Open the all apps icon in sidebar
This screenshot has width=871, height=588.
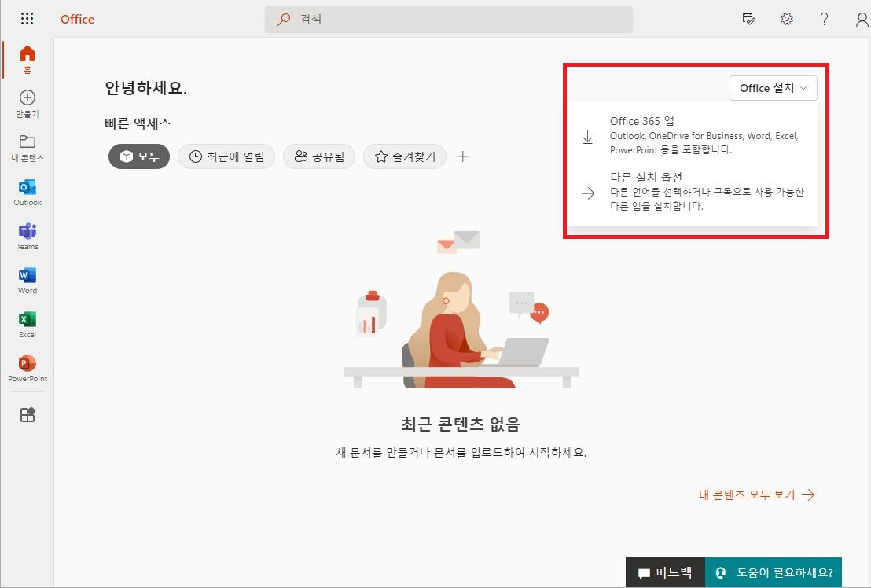click(x=28, y=415)
